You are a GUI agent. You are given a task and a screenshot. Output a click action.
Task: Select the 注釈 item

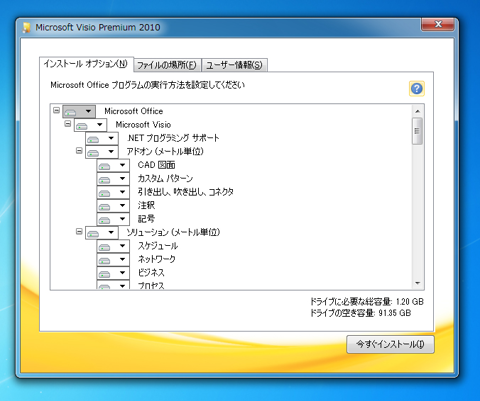[146, 205]
